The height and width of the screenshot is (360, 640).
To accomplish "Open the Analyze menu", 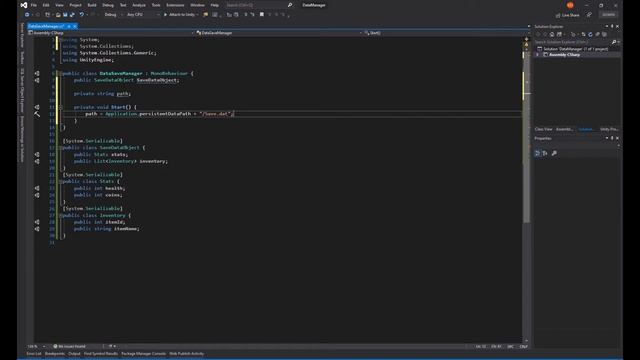I will coord(139,5).
